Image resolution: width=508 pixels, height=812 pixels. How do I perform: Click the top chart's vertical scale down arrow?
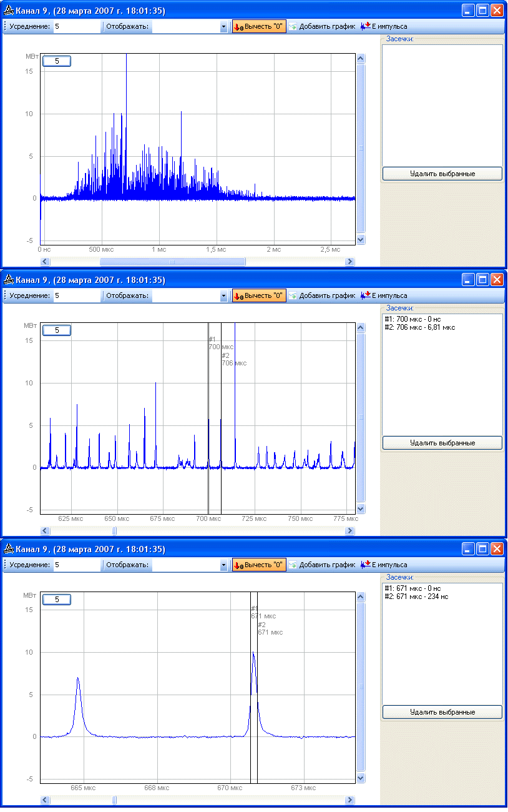[x=360, y=240]
